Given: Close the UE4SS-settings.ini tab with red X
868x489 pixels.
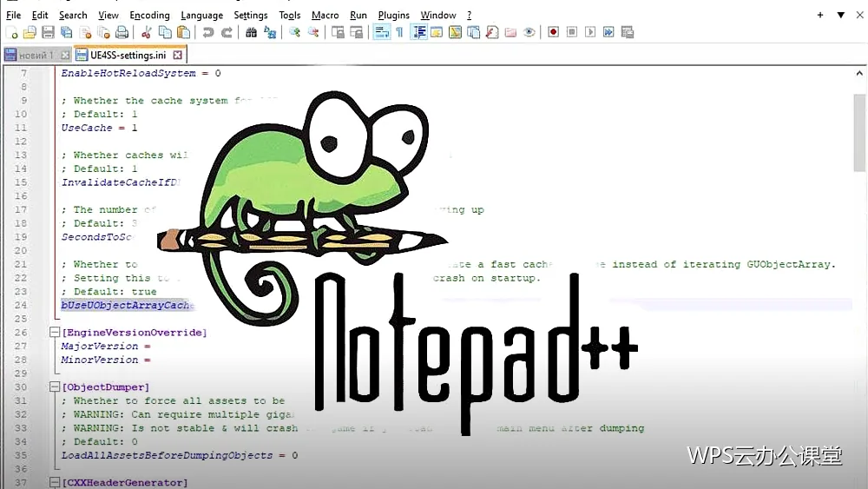Looking at the screenshot, I should click(177, 55).
